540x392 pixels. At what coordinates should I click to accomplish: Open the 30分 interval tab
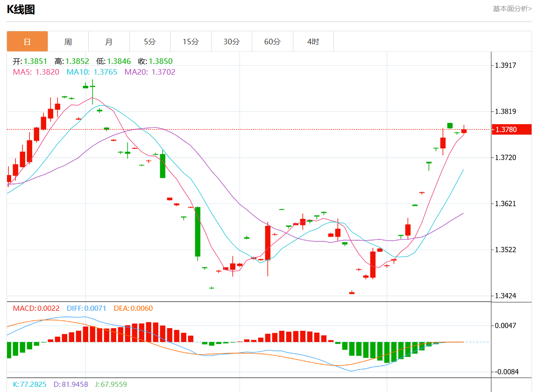[232, 42]
